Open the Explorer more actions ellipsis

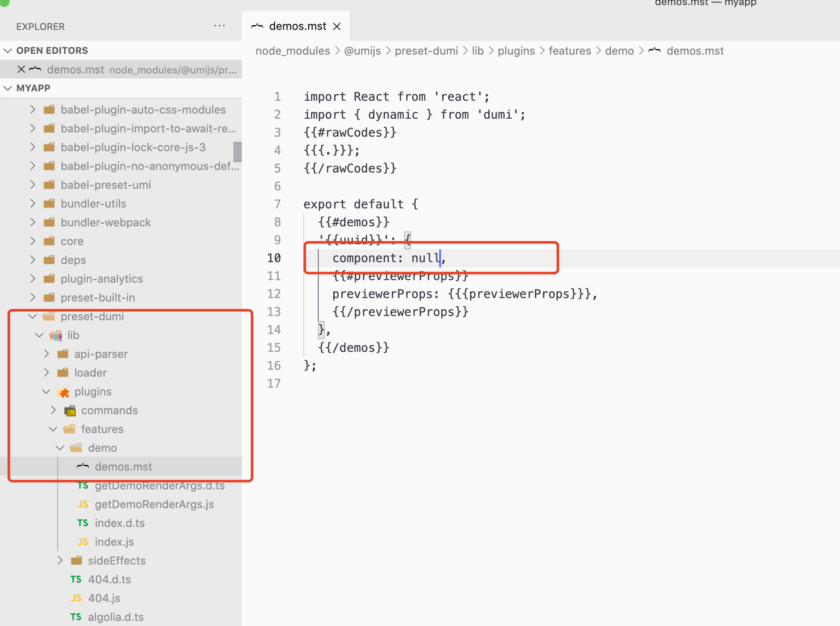[220, 26]
